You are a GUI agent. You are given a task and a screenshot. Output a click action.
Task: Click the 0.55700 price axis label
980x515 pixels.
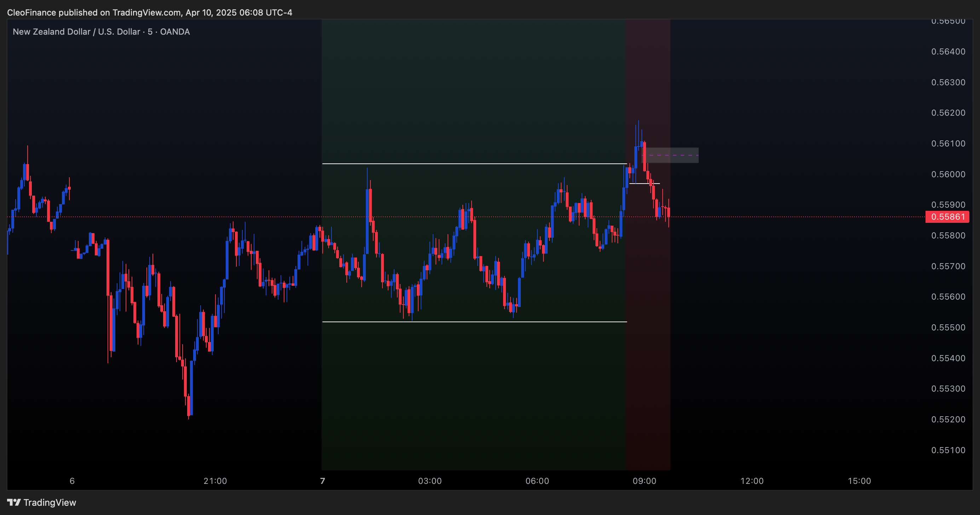click(948, 267)
